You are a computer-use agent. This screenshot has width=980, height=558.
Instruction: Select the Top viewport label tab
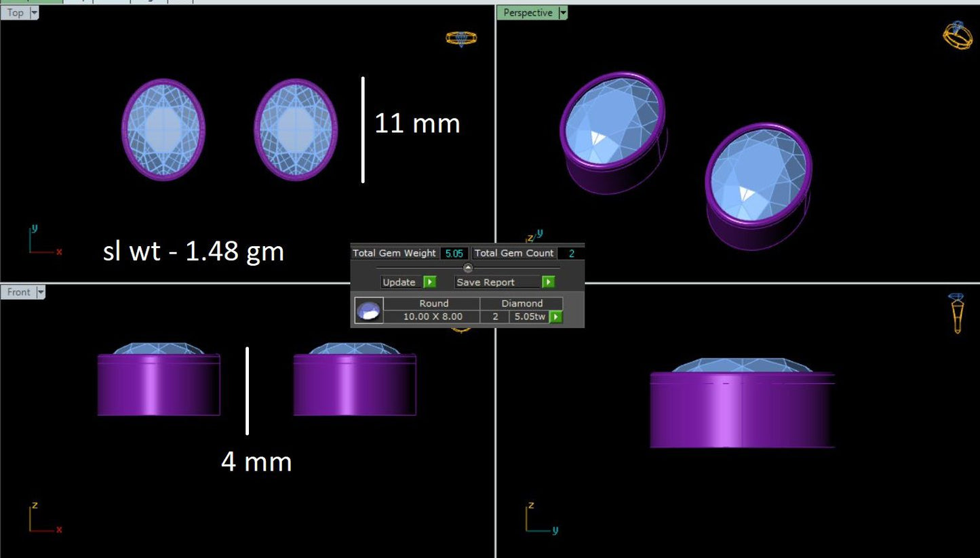click(16, 13)
